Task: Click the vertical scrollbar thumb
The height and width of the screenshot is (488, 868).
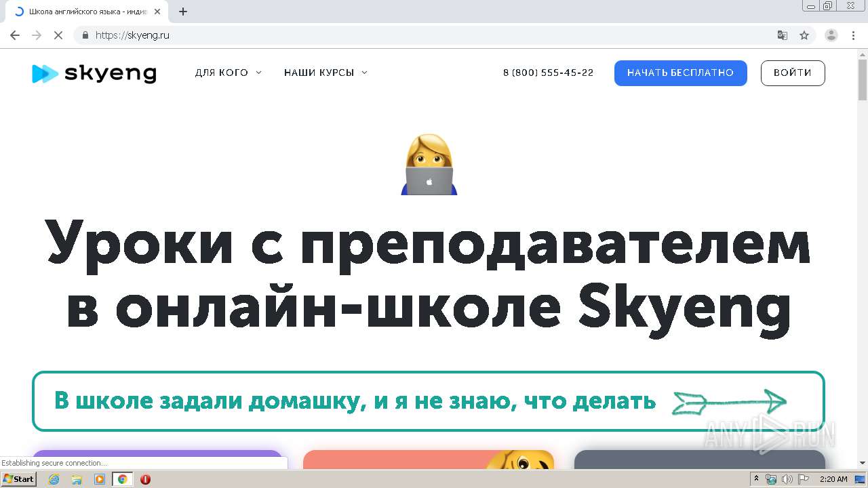Action: [863, 80]
